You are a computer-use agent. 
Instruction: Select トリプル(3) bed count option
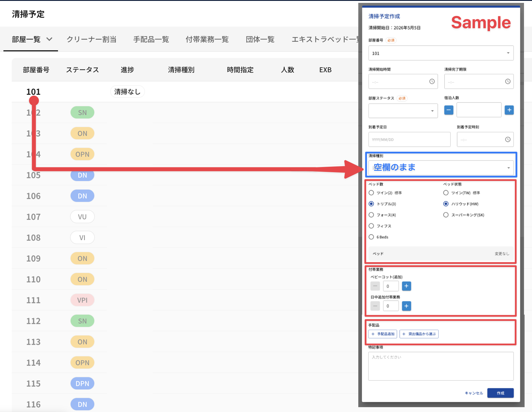[371, 204]
